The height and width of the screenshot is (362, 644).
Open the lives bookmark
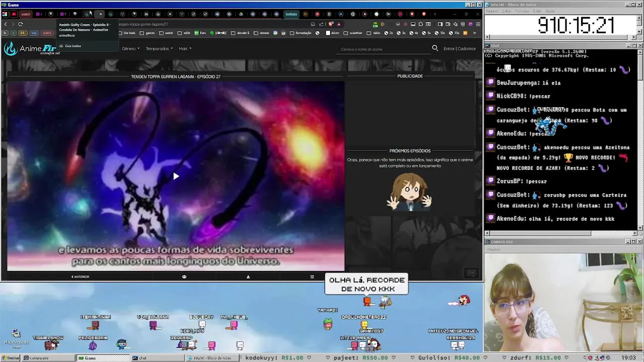click(x=201, y=33)
